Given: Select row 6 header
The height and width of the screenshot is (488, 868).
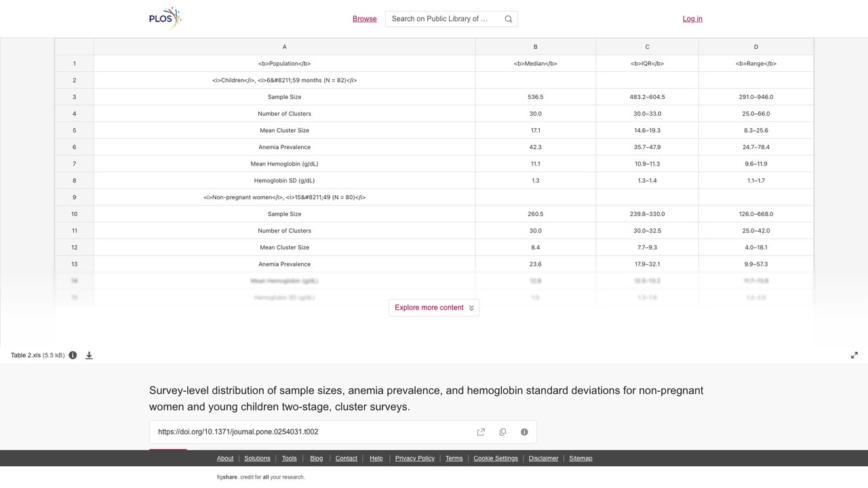Looking at the screenshot, I should tap(75, 147).
